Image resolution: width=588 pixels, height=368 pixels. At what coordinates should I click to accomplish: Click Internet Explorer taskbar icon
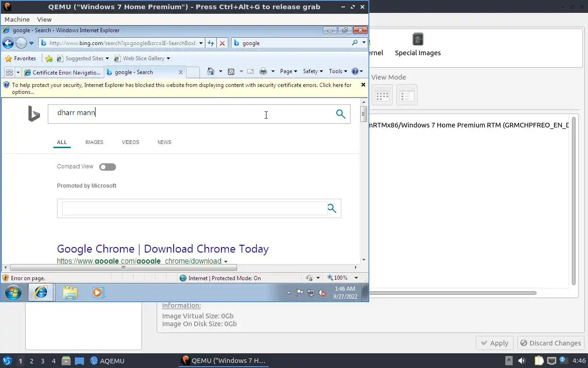point(41,293)
